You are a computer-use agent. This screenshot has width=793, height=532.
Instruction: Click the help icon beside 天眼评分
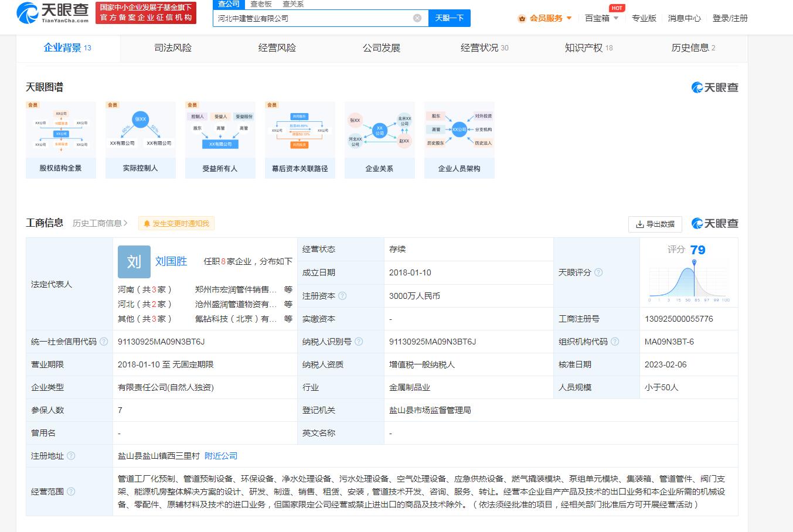[598, 272]
